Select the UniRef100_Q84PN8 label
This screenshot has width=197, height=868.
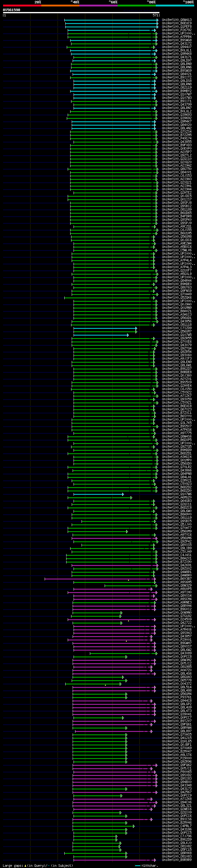click(x=176, y=474)
